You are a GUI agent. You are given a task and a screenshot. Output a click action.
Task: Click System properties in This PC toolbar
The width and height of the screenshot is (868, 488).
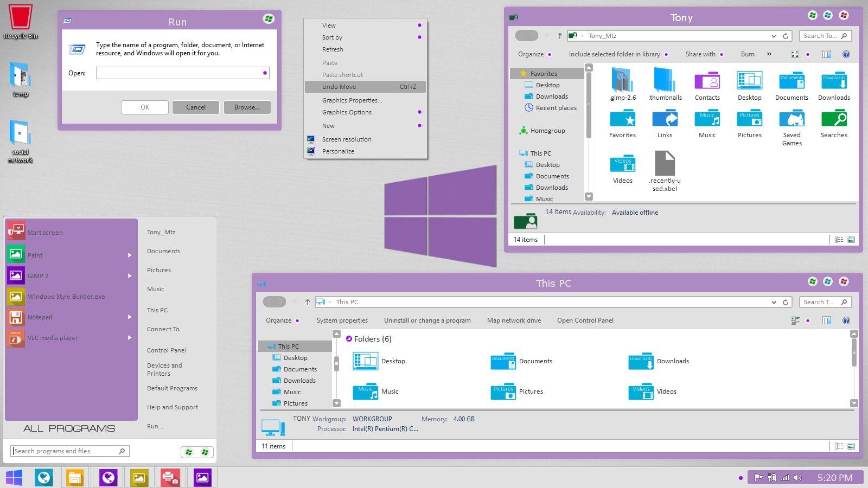pyautogui.click(x=342, y=320)
